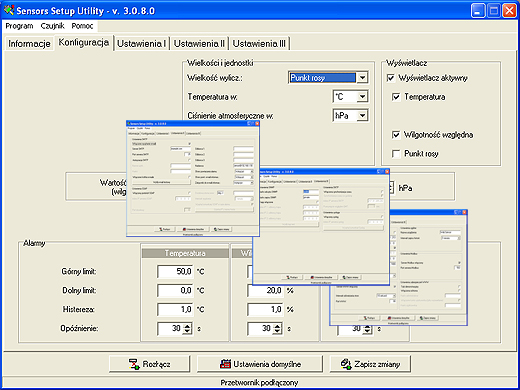
Task: Enable the Punkt rosy display checkbox
Action: pyautogui.click(x=396, y=154)
